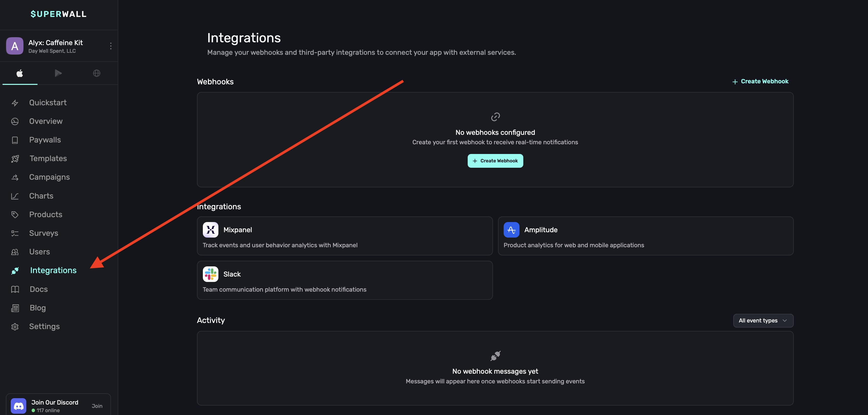Image resolution: width=868 pixels, height=415 pixels.
Task: Click the Superwall logo
Action: tap(59, 14)
